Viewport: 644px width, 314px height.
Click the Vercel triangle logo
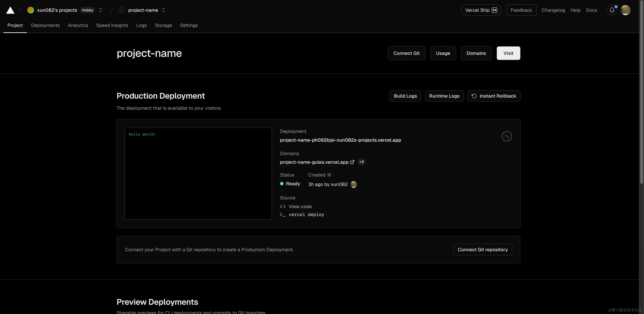[x=10, y=10]
